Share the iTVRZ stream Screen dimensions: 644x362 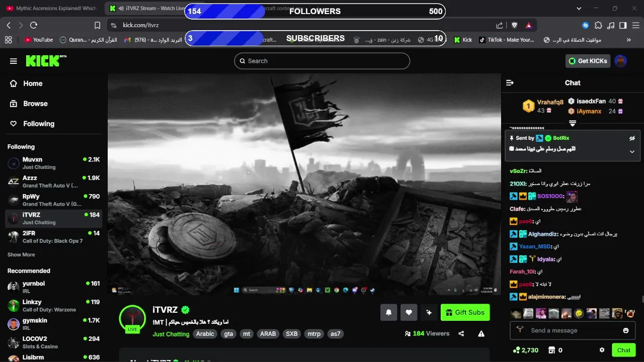(461, 333)
